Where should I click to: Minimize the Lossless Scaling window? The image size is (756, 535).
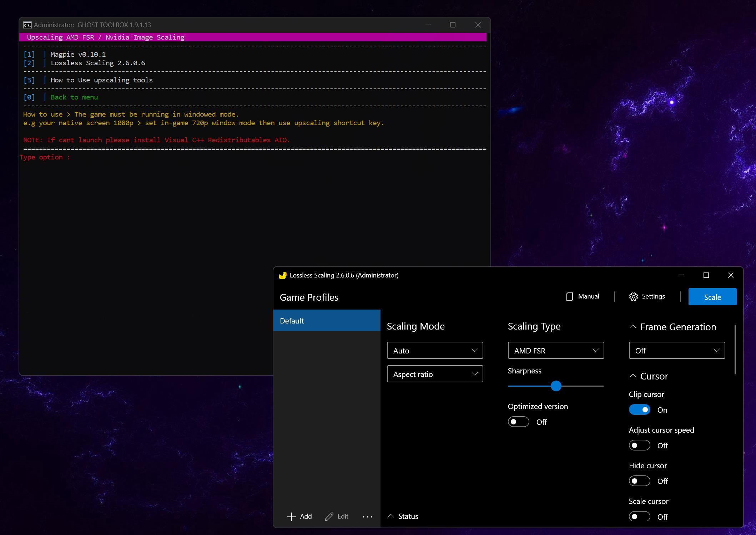click(x=681, y=275)
